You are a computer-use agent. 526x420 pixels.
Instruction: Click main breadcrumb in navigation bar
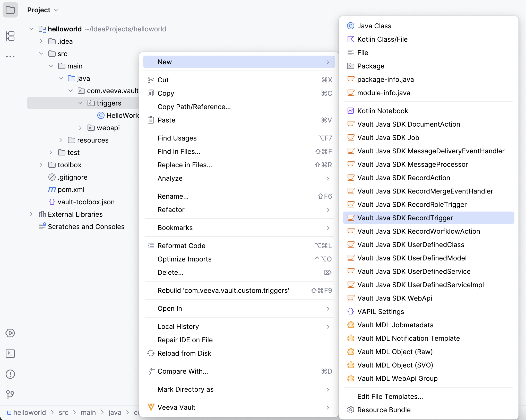tap(88, 413)
